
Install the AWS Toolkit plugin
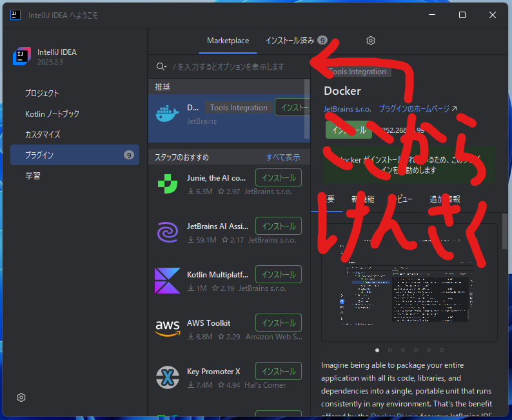point(279,323)
